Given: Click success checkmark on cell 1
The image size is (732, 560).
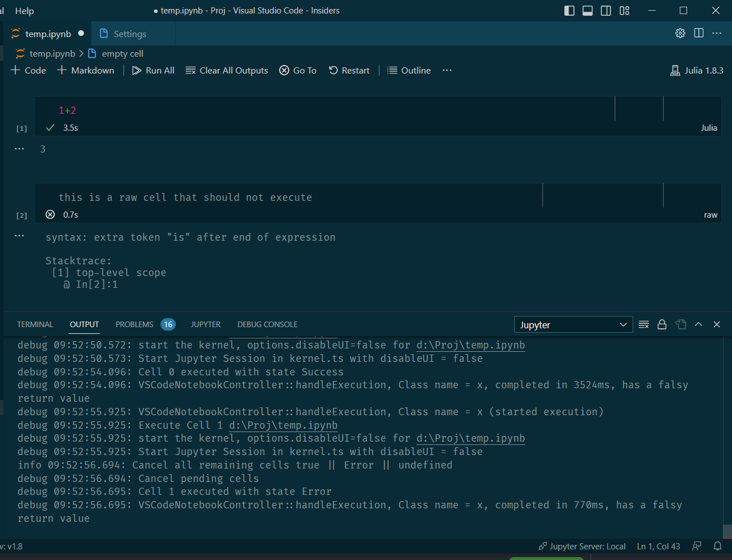Looking at the screenshot, I should click(x=50, y=127).
